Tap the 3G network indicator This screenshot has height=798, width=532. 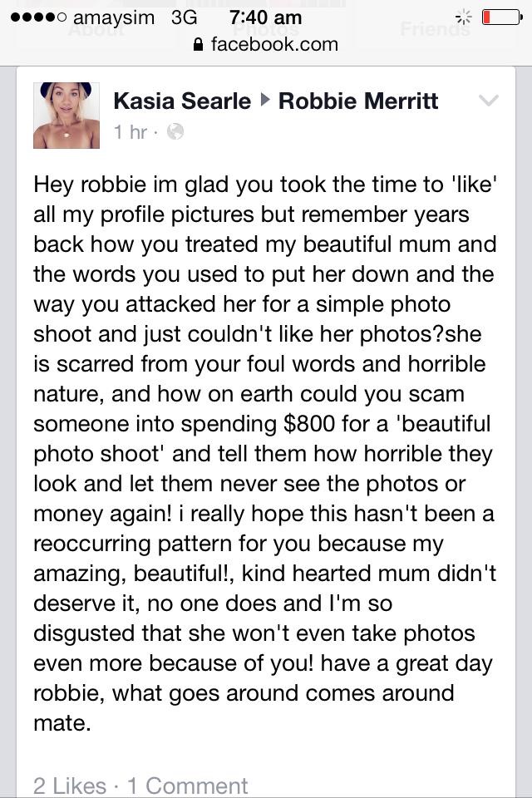click(184, 17)
